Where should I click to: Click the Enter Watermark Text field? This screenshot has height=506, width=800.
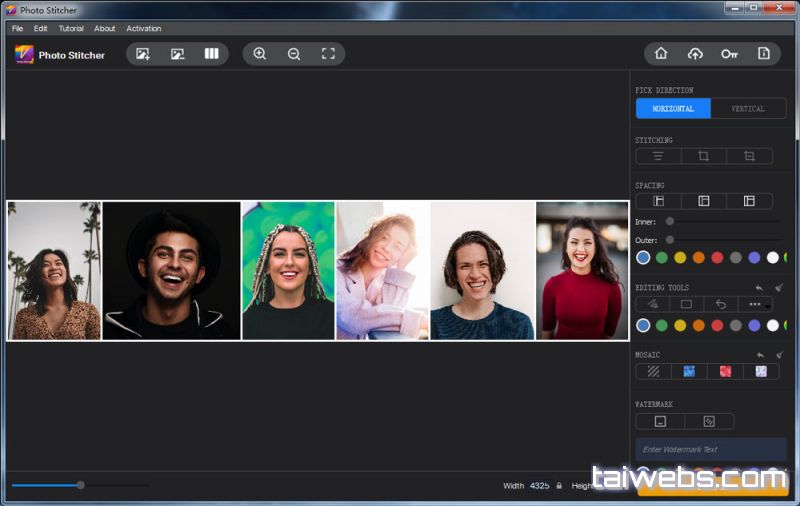point(710,449)
